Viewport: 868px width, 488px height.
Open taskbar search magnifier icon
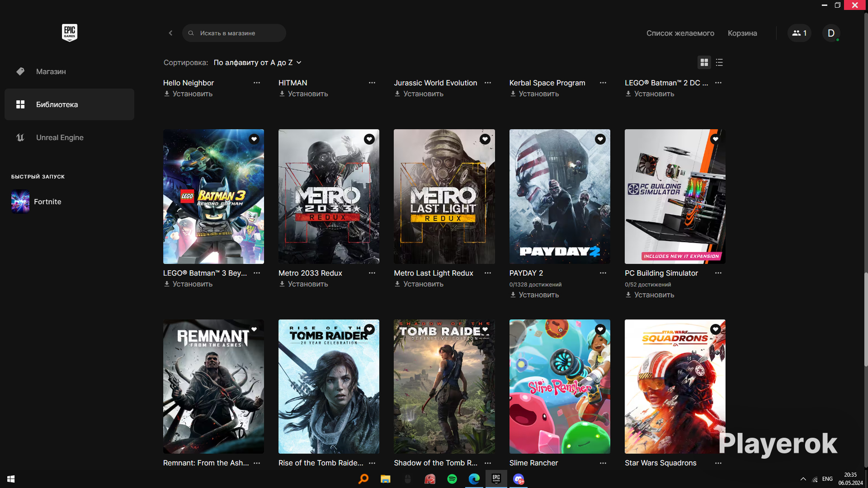[364, 479]
